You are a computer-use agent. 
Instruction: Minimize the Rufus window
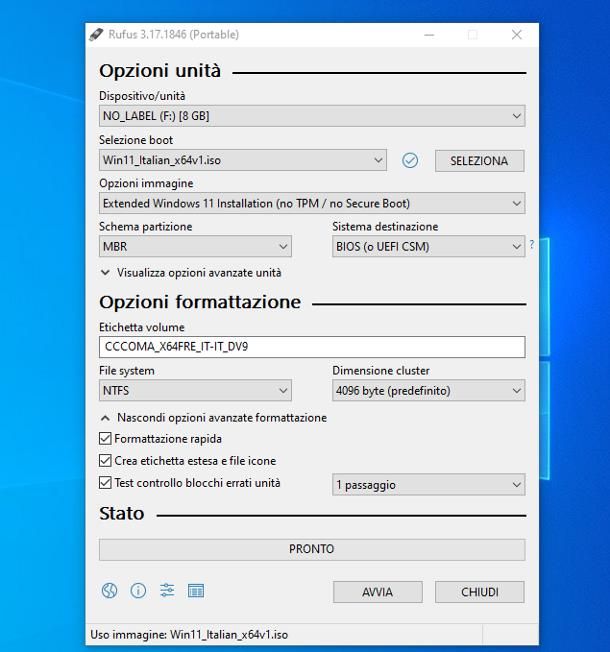click(x=429, y=35)
